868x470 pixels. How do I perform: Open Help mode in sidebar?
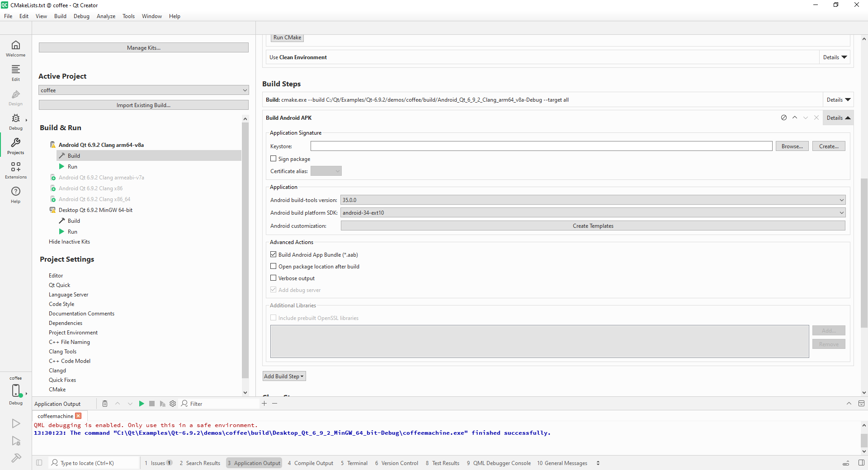pos(16,195)
